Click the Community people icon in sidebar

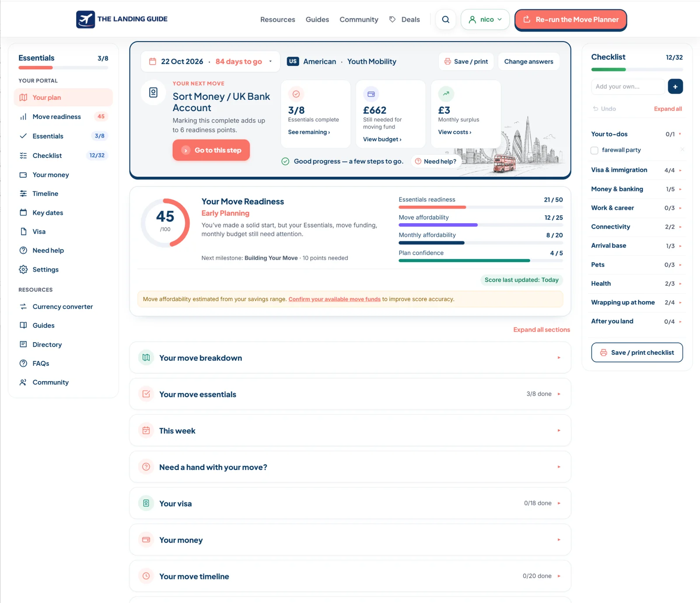pos(23,382)
